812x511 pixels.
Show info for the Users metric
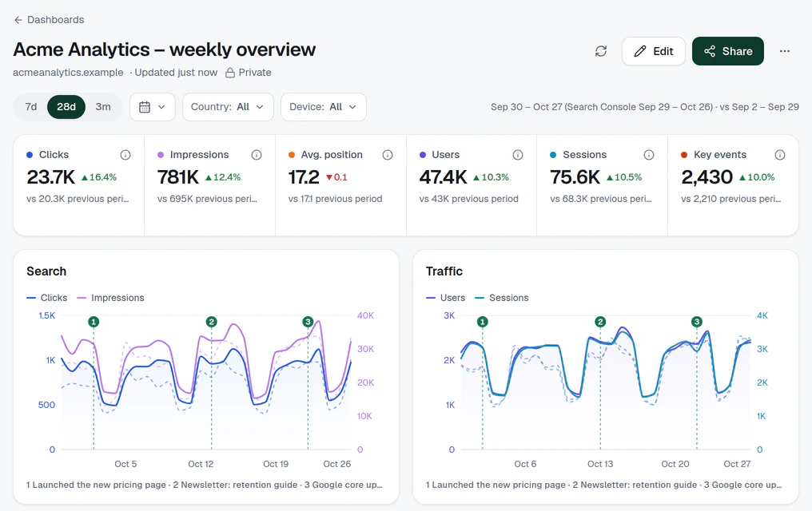coord(518,155)
